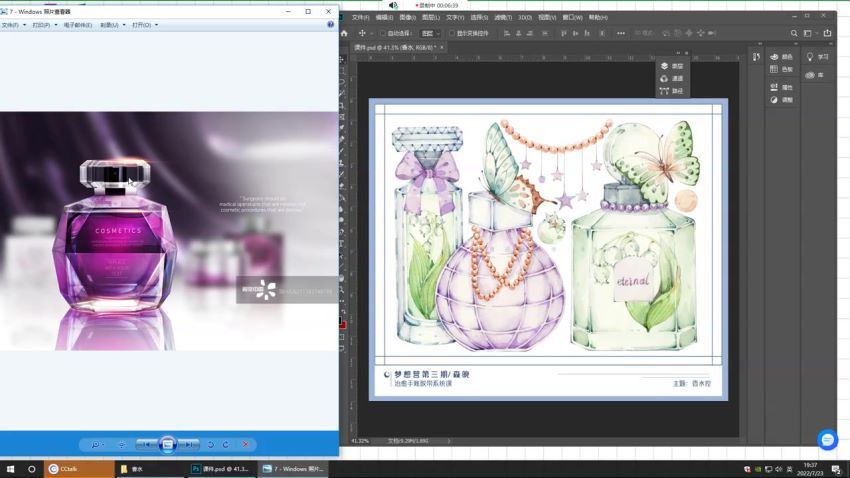Click align bottom edges icon

coord(587,33)
